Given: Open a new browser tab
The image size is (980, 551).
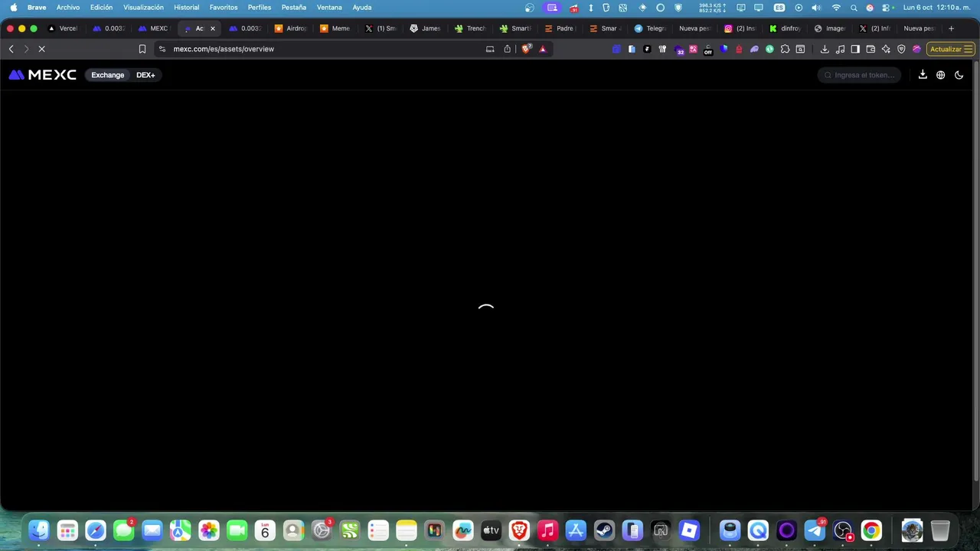Looking at the screenshot, I should 951,28.
